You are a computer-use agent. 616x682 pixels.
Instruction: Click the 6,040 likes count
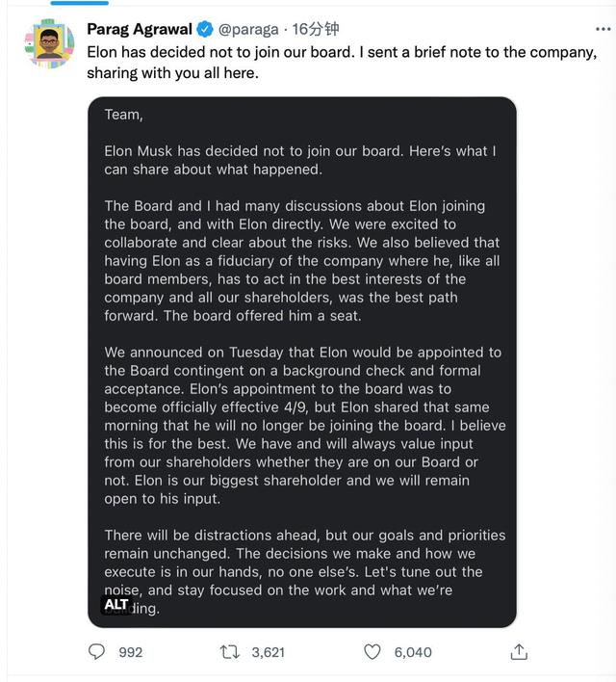(413, 652)
